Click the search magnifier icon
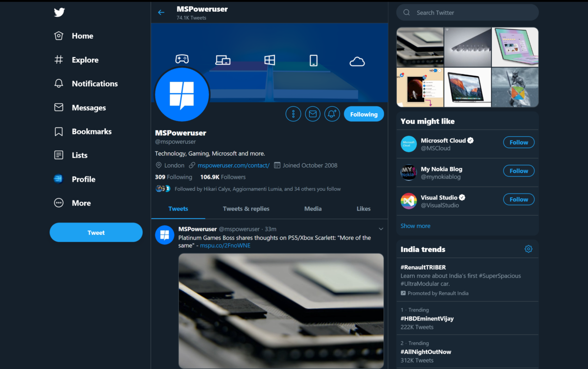 [x=407, y=13]
